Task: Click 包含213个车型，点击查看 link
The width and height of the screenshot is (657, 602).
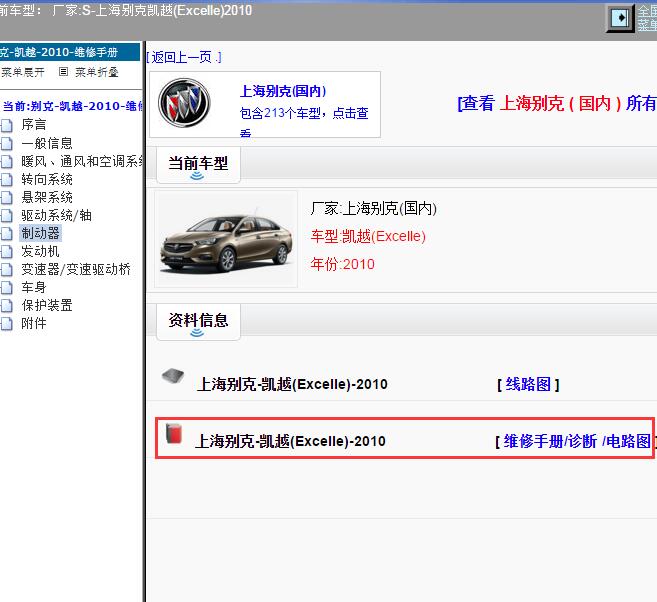Action: point(304,122)
